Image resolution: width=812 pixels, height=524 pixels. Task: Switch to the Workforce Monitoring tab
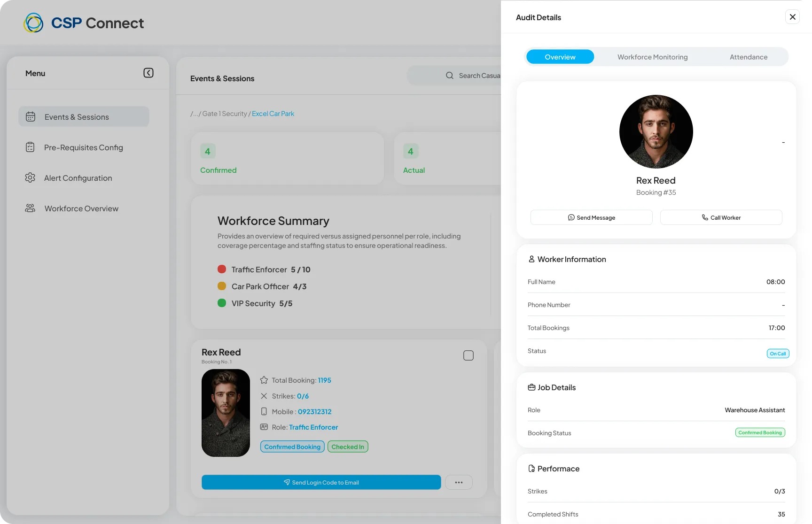(653, 57)
